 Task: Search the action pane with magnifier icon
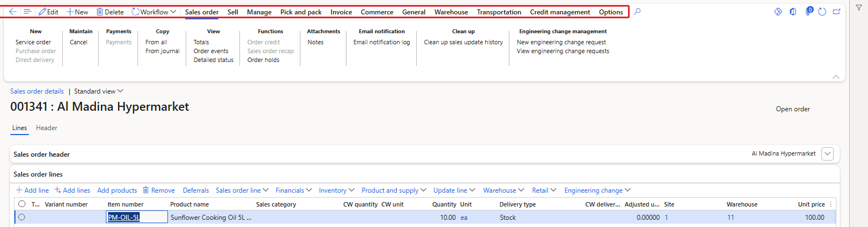637,12
